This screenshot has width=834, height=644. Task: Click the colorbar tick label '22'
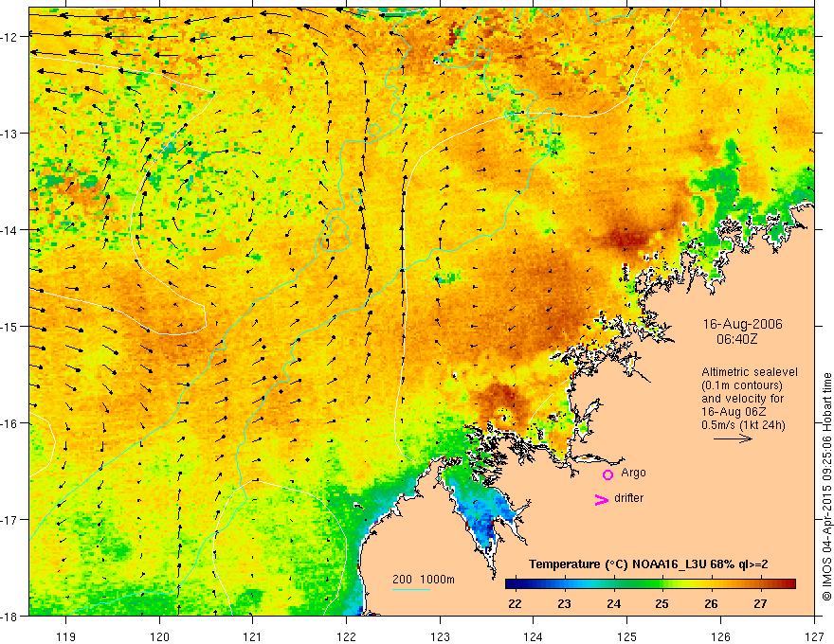tap(515, 603)
